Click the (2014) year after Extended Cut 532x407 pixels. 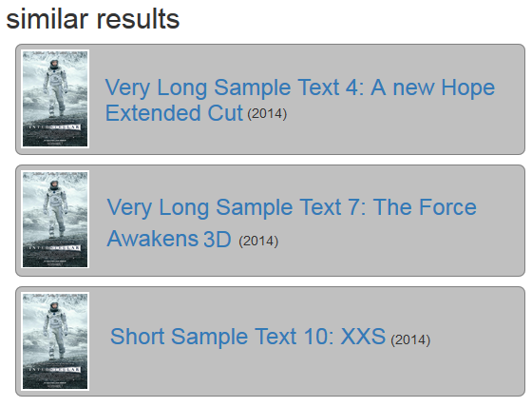267,114
